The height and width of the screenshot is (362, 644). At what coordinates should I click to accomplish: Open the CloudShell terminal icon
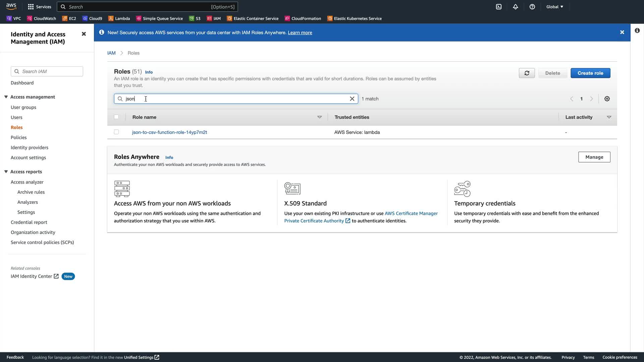(499, 7)
